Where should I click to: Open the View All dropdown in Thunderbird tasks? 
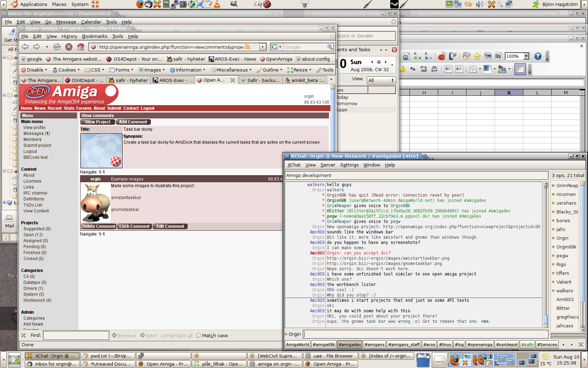[x=381, y=80]
